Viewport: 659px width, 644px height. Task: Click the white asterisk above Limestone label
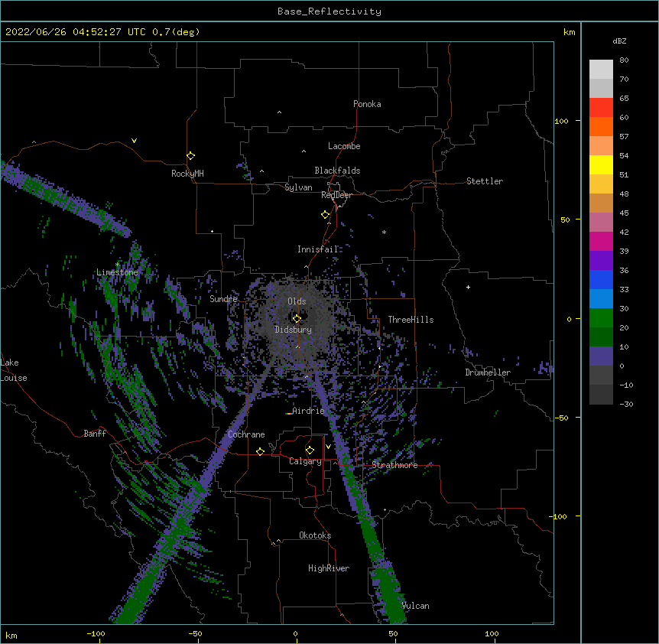(x=117, y=265)
